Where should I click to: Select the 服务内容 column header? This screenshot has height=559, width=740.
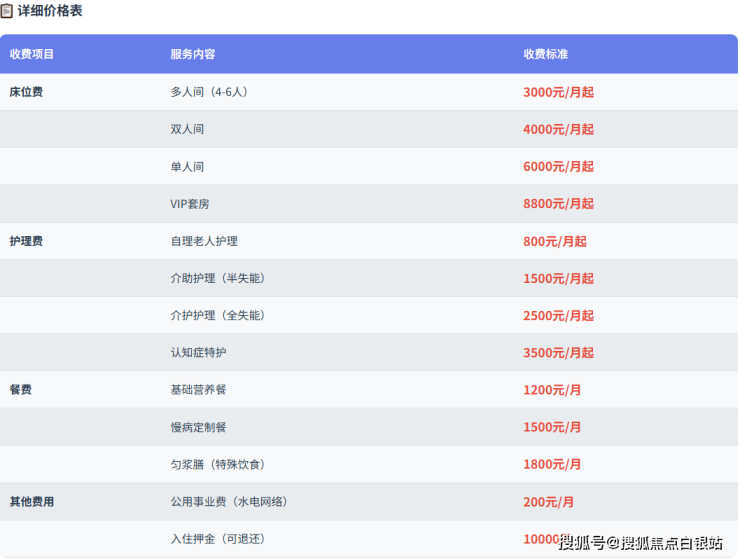pyautogui.click(x=192, y=54)
